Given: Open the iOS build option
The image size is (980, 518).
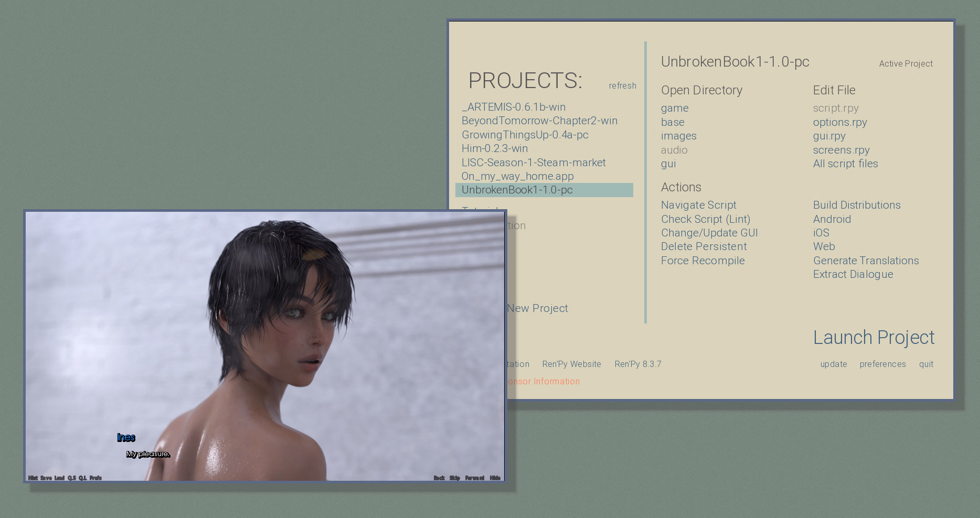Looking at the screenshot, I should pos(821,233).
